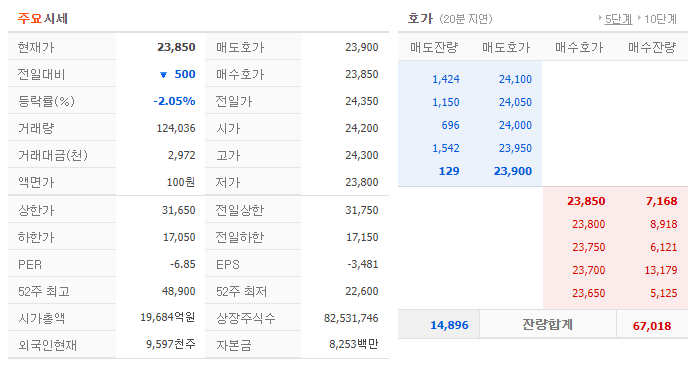Click bold ask price 23,900 in order book
This screenshot has height=367, width=698.
tap(513, 171)
